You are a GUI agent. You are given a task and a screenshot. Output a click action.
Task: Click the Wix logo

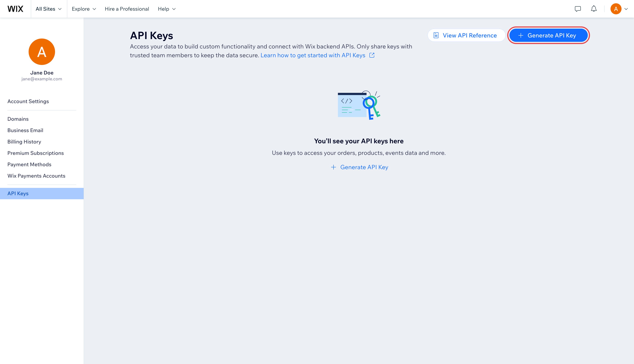15,9
